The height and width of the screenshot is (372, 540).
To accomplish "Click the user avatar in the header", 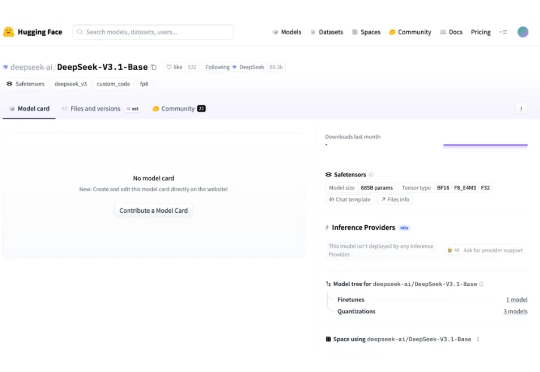I will pyautogui.click(x=523, y=32).
